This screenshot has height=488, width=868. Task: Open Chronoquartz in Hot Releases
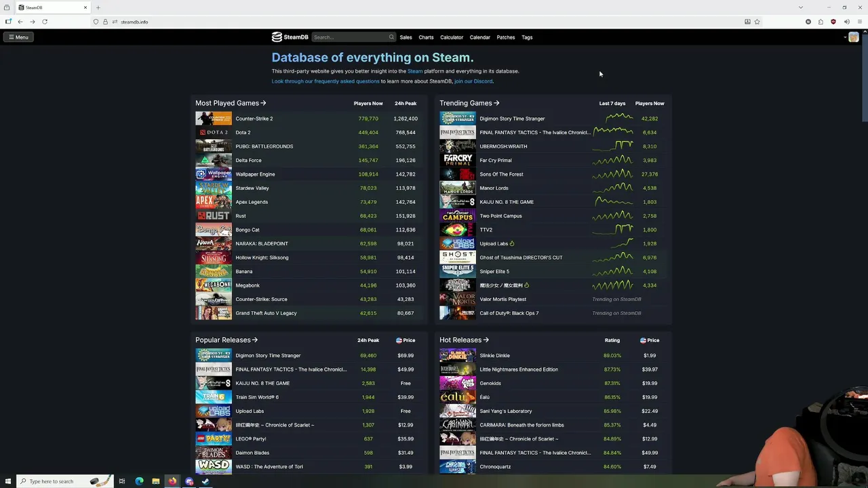point(495,466)
